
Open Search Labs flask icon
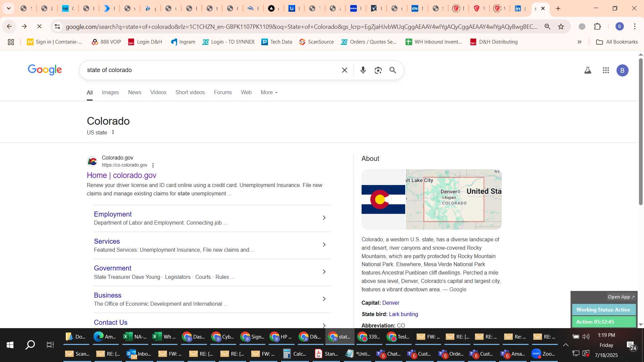point(588,70)
